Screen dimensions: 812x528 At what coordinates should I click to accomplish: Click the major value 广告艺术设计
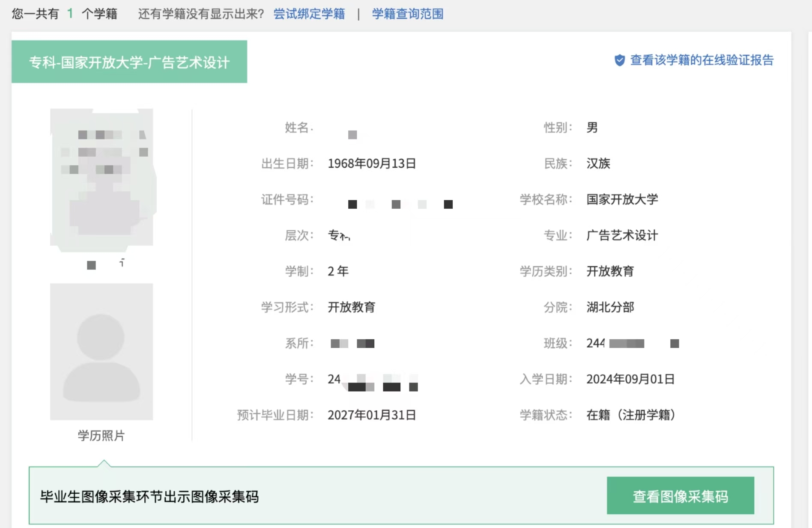point(622,235)
